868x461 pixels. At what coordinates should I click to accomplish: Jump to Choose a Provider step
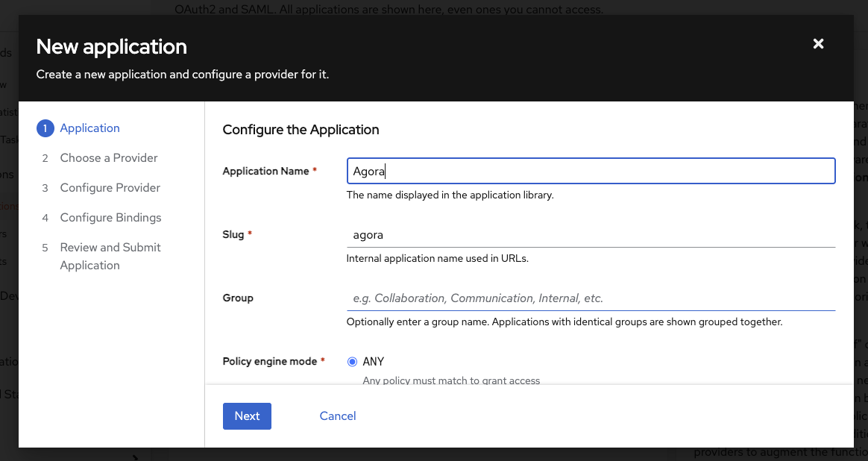[109, 158]
